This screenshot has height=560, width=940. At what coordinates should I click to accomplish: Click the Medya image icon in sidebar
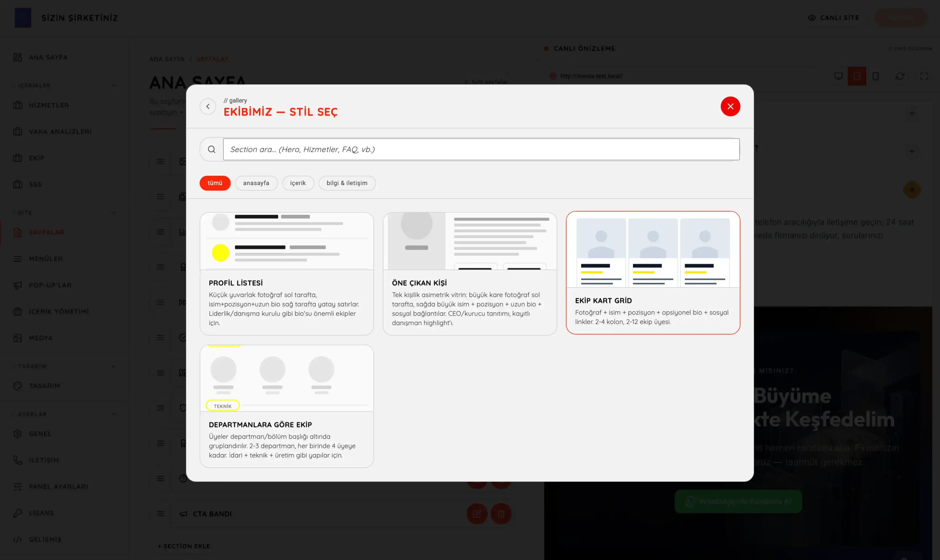pos(17,338)
